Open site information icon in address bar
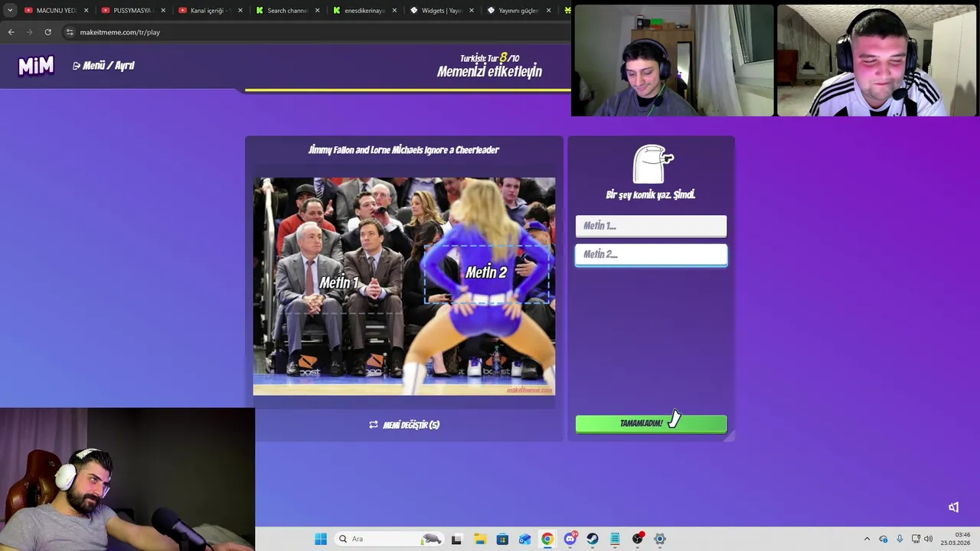 pyautogui.click(x=70, y=32)
